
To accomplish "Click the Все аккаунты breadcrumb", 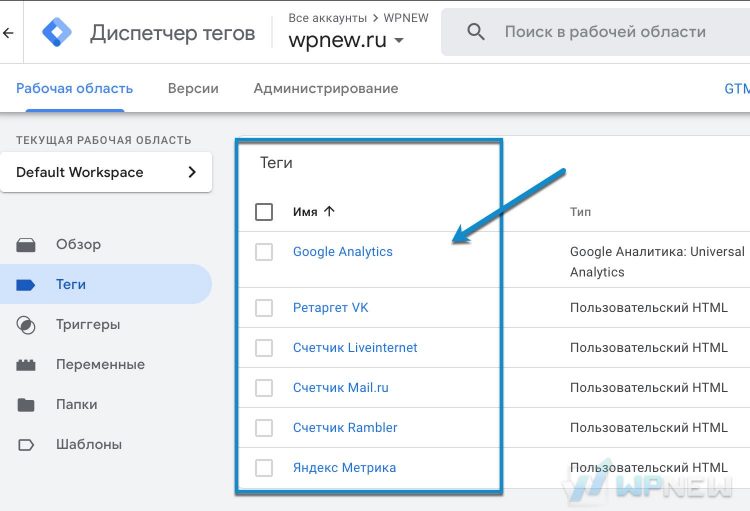I will (x=328, y=18).
